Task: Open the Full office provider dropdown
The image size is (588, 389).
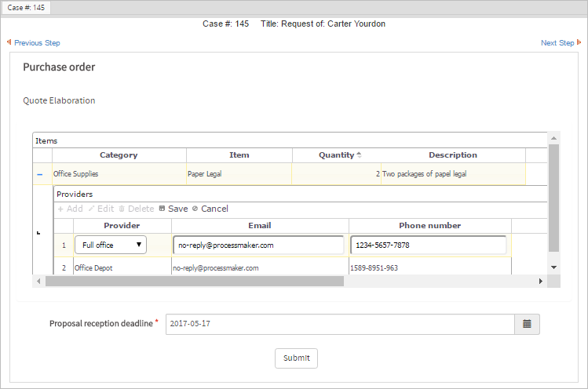Action: [111, 245]
